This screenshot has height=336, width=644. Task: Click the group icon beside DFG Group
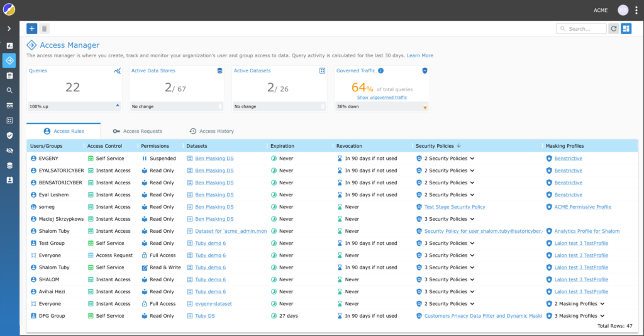coord(34,316)
